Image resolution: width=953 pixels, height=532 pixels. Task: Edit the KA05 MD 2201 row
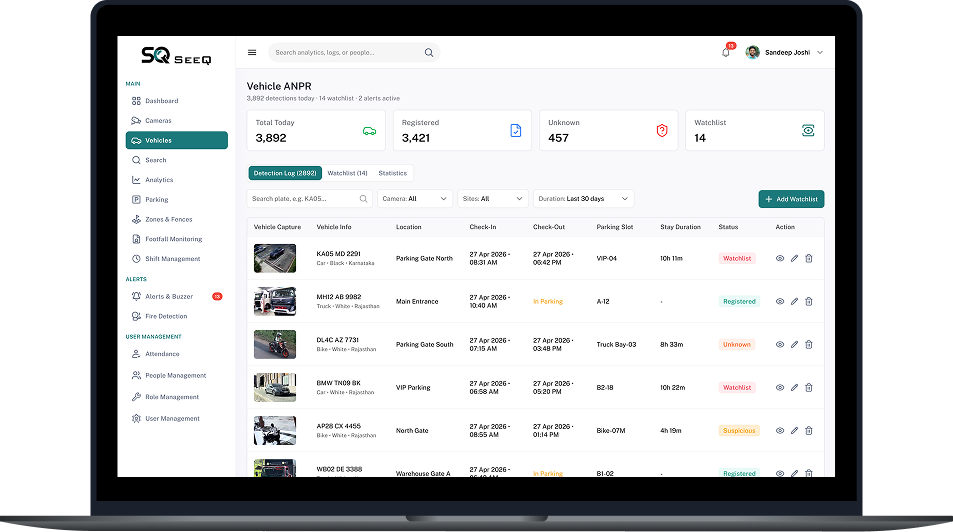tap(794, 258)
